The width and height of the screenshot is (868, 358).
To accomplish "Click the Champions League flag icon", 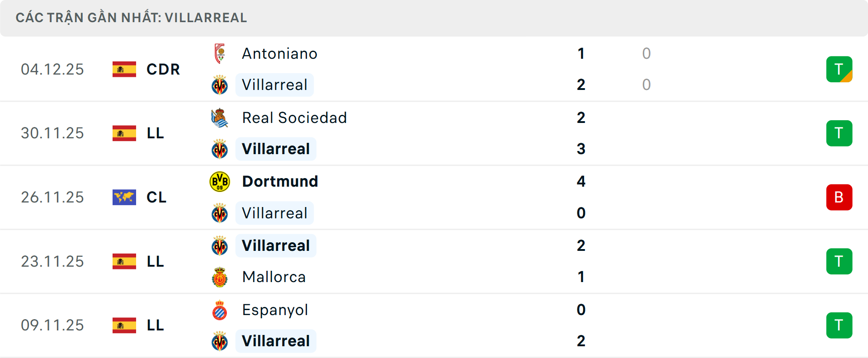I will pos(124,197).
